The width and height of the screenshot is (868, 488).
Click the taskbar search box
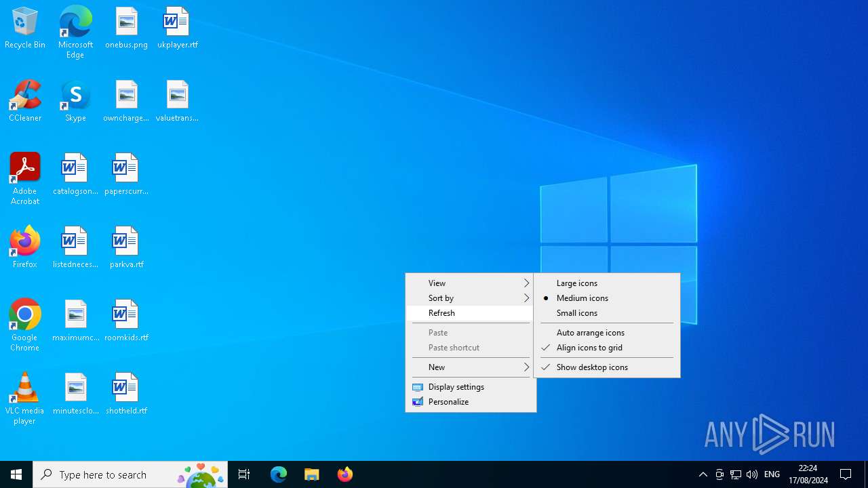(130, 474)
